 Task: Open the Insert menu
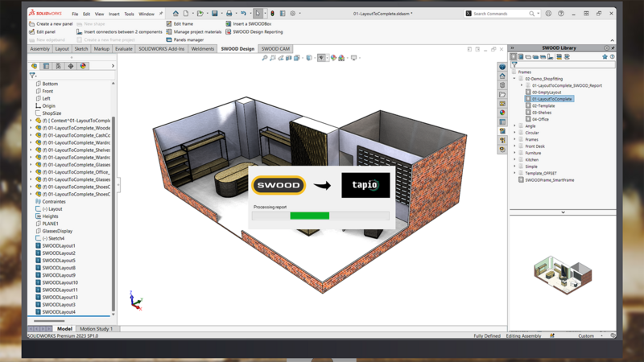click(x=114, y=14)
